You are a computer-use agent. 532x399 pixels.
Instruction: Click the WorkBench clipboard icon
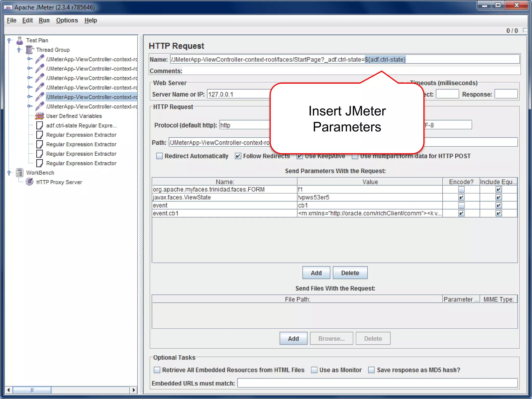(20, 172)
